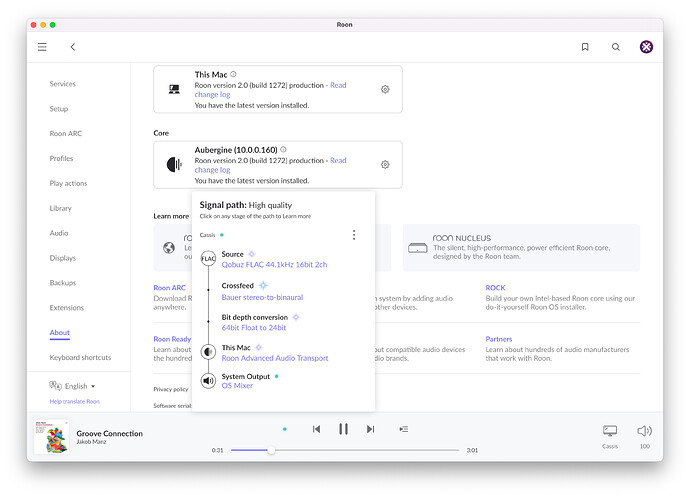
Task: Click the FLAC source icon
Action: coord(208,258)
